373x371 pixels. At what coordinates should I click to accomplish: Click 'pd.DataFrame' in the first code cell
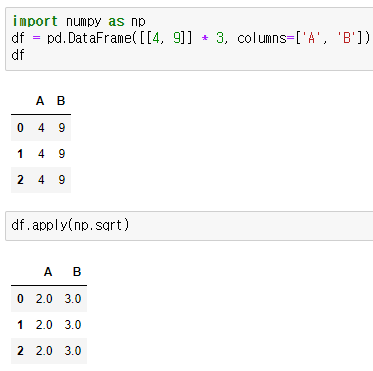89,38
